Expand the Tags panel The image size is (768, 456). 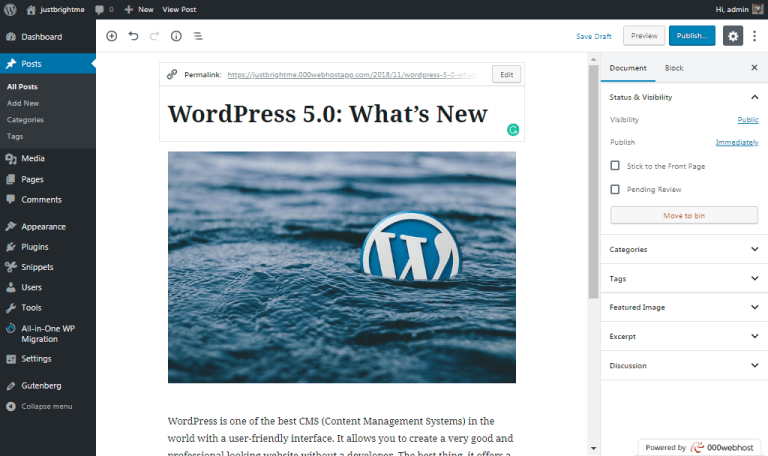684,278
